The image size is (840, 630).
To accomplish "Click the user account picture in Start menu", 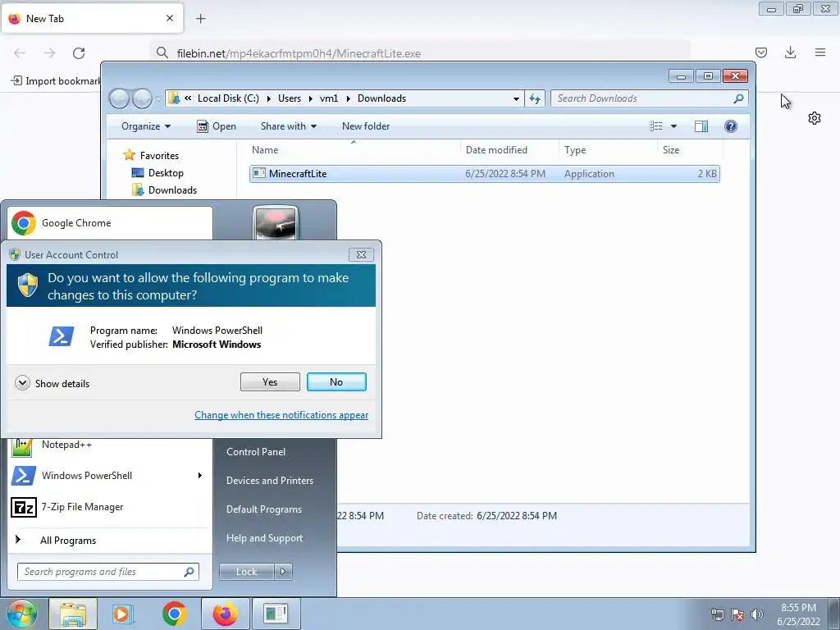I will pyautogui.click(x=276, y=222).
